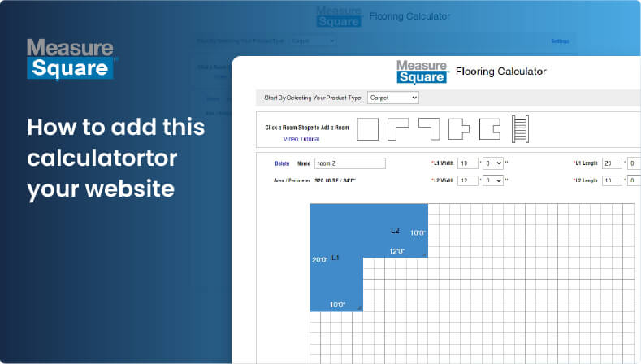This screenshot has height=364, width=641.
Task: Delete room 2
Action: (282, 163)
